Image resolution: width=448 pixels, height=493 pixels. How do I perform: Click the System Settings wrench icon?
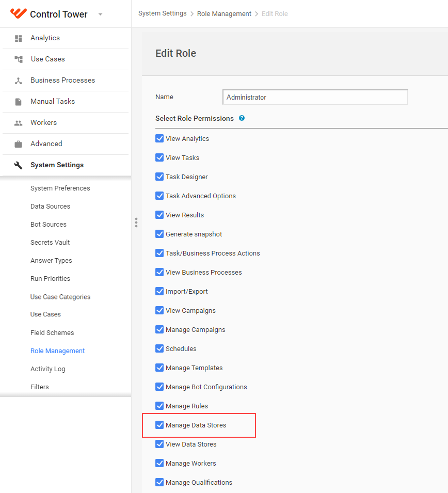pos(19,165)
